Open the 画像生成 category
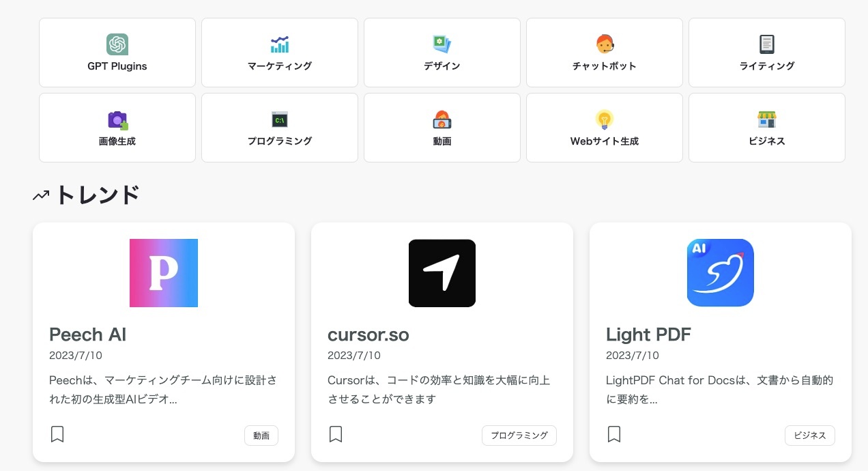 pyautogui.click(x=117, y=128)
